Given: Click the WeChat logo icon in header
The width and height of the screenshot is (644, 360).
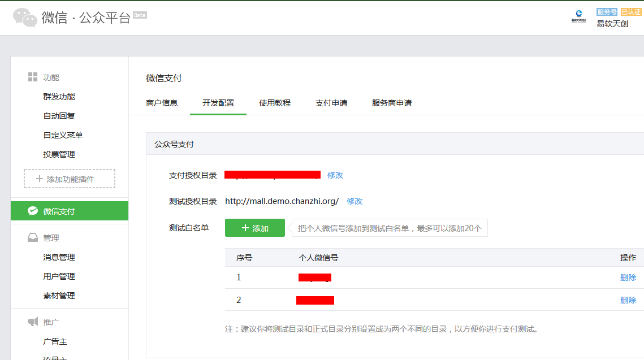Looking at the screenshot, I should pos(25,18).
